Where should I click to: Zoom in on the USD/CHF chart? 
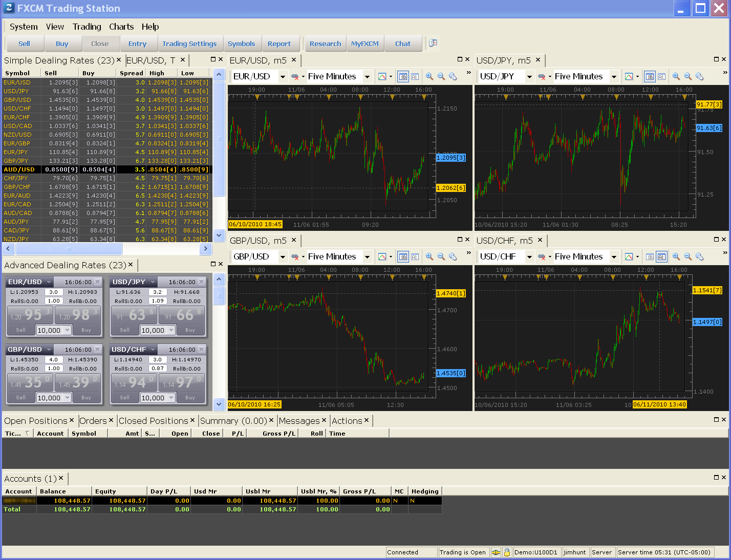click(676, 256)
